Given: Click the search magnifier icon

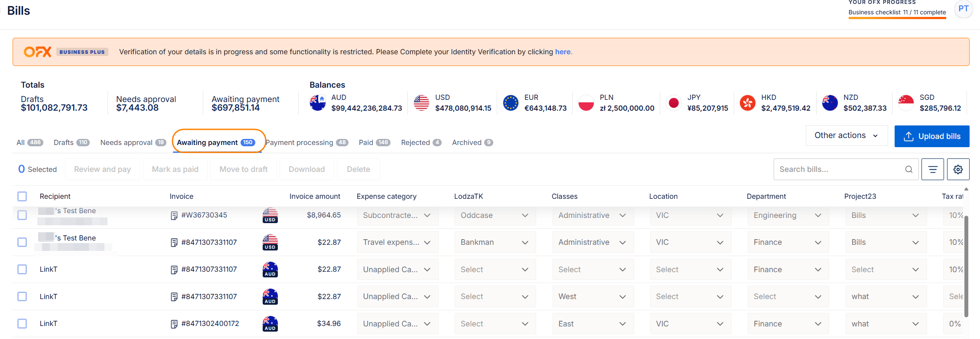Looking at the screenshot, I should tap(909, 169).
